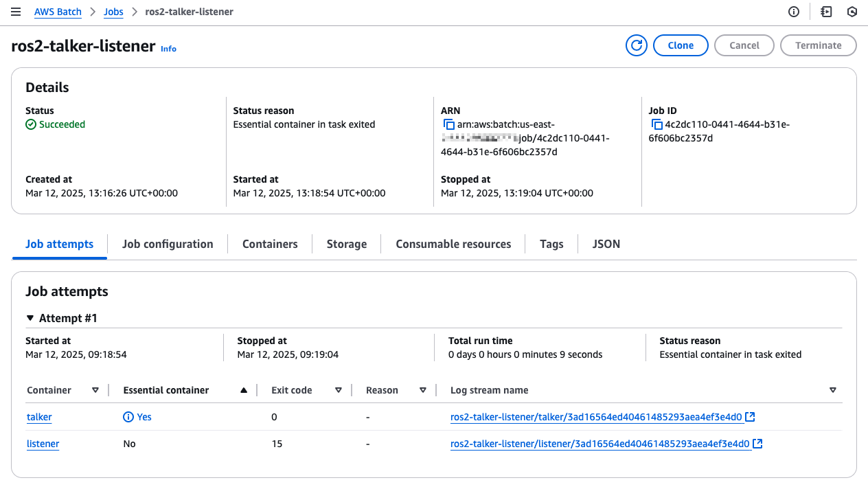Viewport: 868px width, 489px height.
Task: Switch to the JSON tab
Action: pos(606,244)
